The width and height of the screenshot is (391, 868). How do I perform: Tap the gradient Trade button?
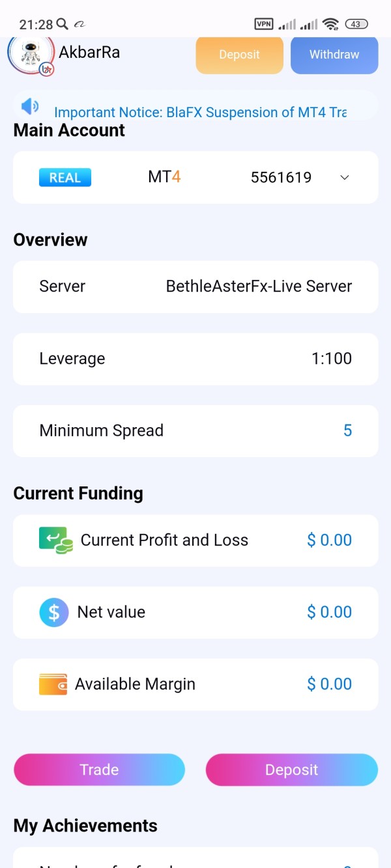tap(99, 770)
